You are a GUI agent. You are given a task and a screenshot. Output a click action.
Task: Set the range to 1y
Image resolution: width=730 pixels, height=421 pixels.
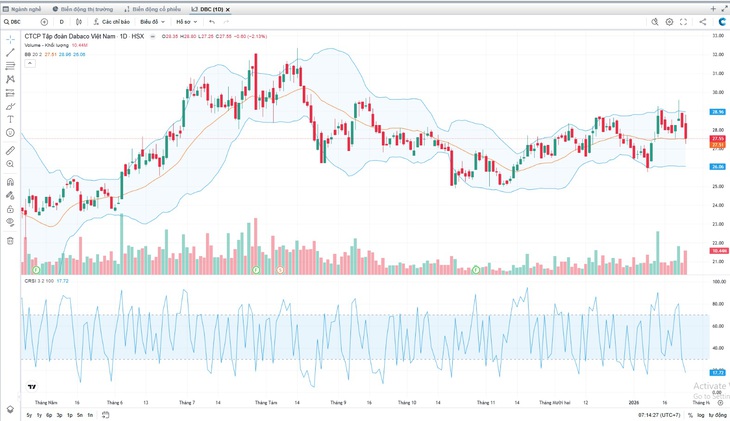39,415
